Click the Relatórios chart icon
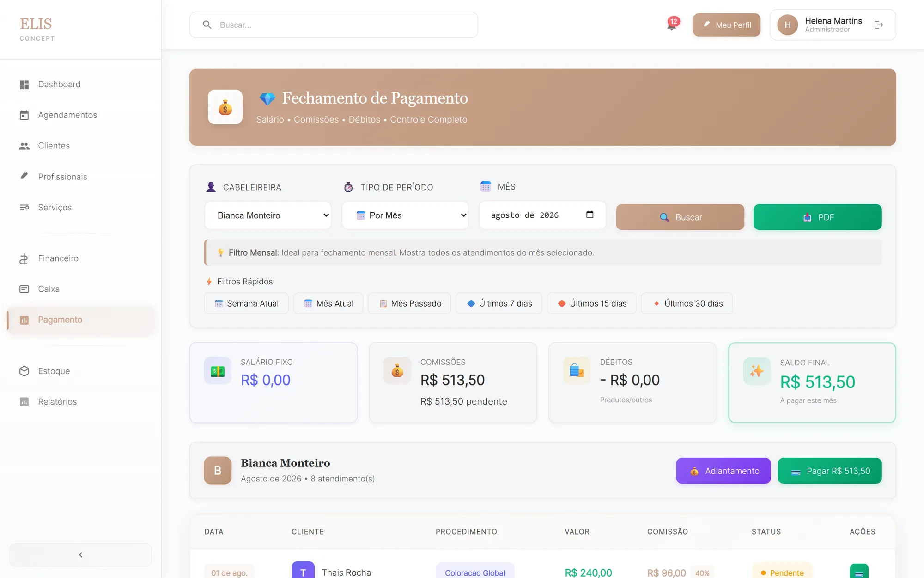 pyautogui.click(x=24, y=402)
